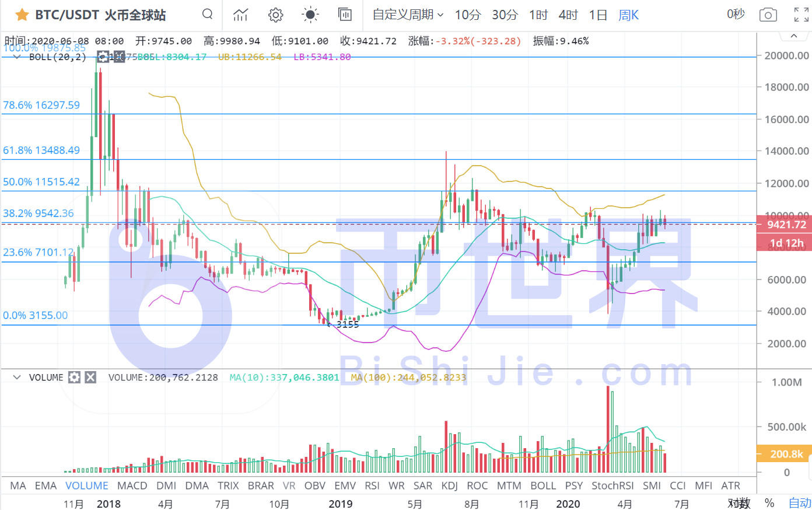Open BOLL indicator settings gear
The height and width of the screenshot is (510, 812).
pos(103,57)
